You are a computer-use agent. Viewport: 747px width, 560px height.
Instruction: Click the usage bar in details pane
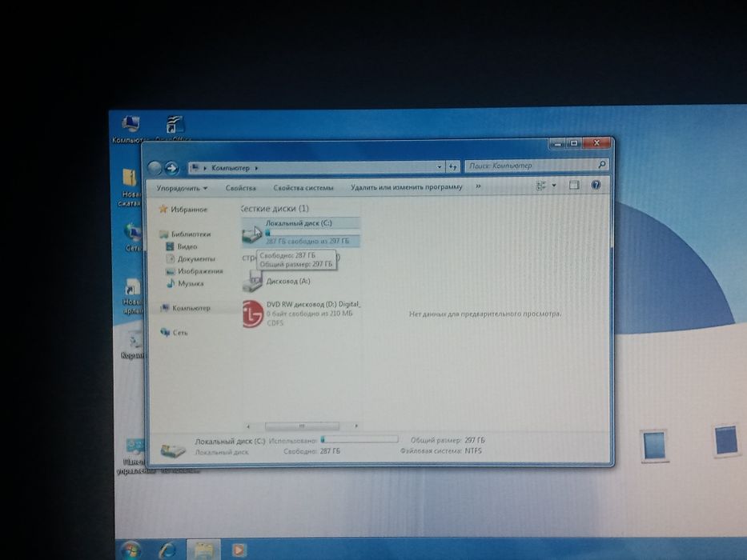[359, 439]
